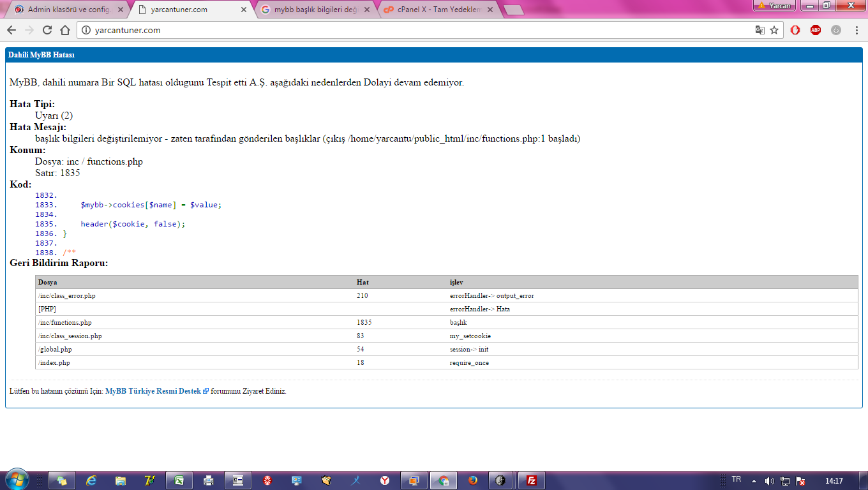The width and height of the screenshot is (868, 490).
Task: Show hidden system tray icons
Action: tap(754, 481)
